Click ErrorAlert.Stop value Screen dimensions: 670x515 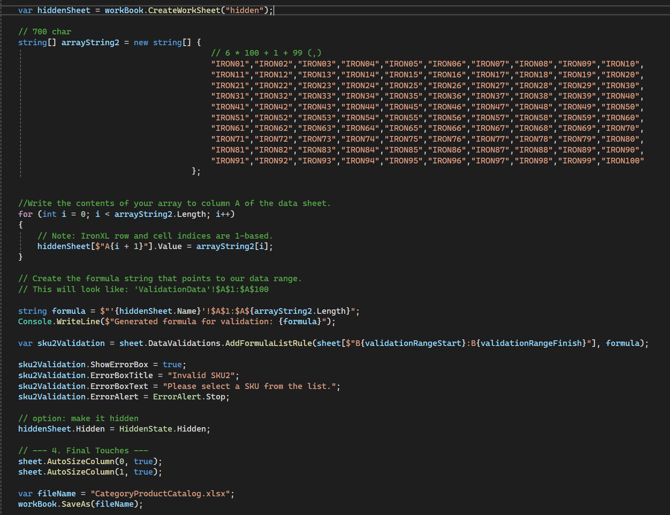click(189, 397)
